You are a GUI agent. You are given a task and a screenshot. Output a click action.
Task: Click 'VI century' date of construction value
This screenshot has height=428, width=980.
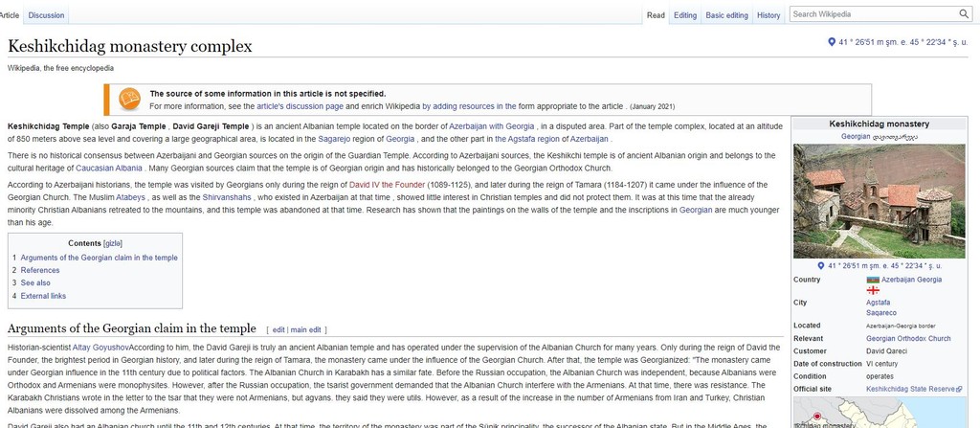pyautogui.click(x=881, y=364)
